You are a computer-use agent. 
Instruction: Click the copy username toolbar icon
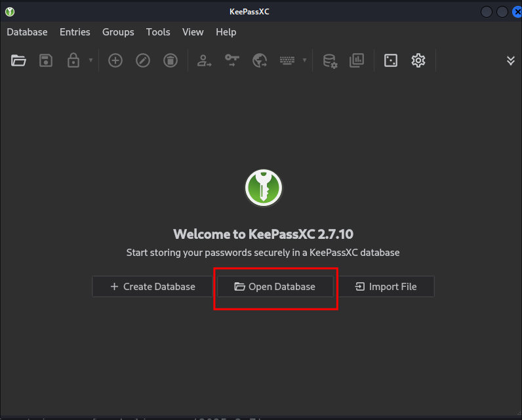(204, 60)
